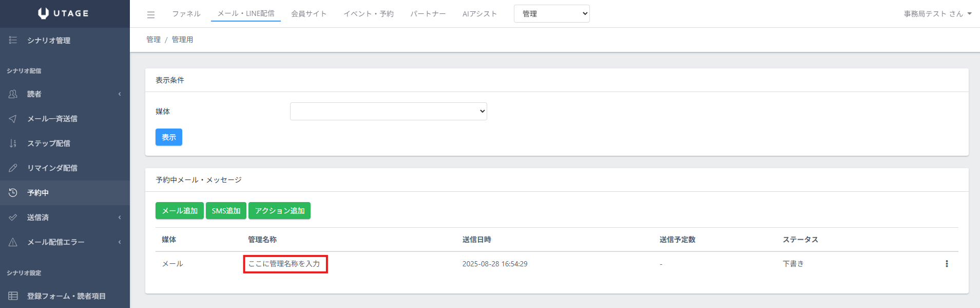
Task: Expand the 事務局テスト user menu
Action: [x=938, y=14]
